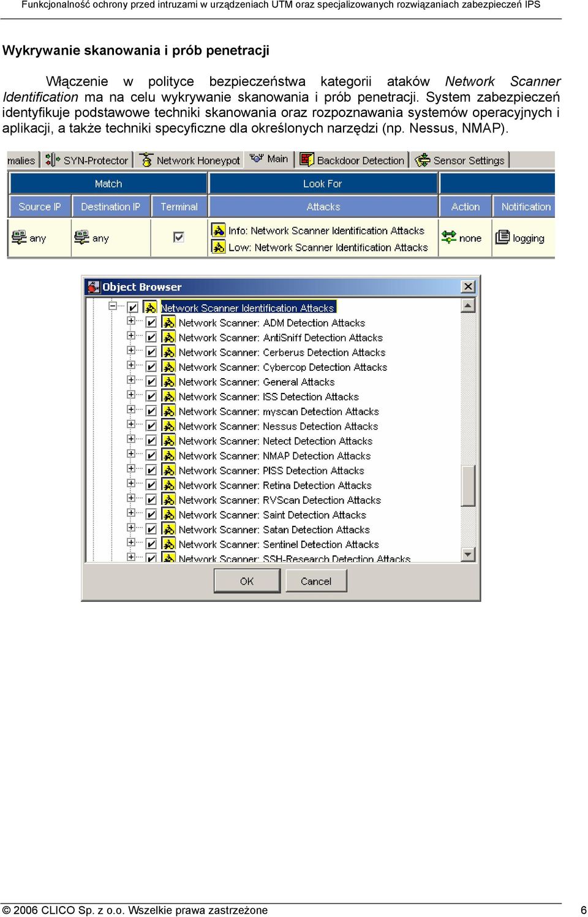Expand Sentinel Detection Attacks node
The width and height of the screenshot is (588, 917).
point(131,542)
